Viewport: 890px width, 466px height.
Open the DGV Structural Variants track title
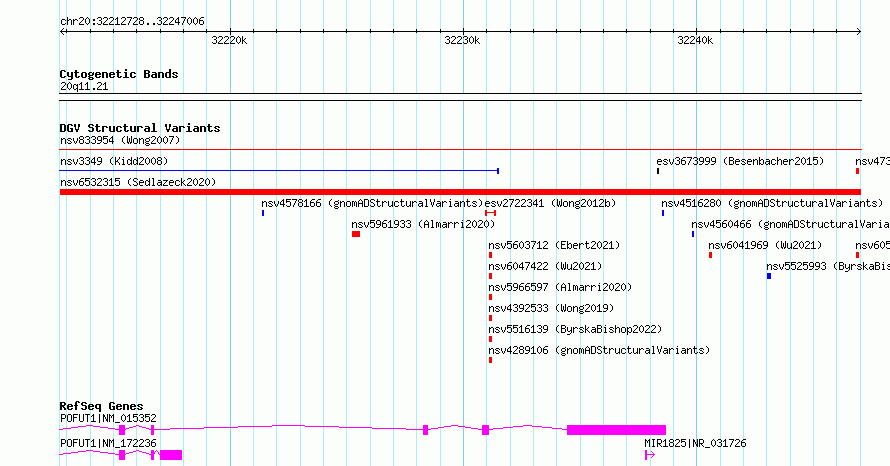[x=140, y=128]
